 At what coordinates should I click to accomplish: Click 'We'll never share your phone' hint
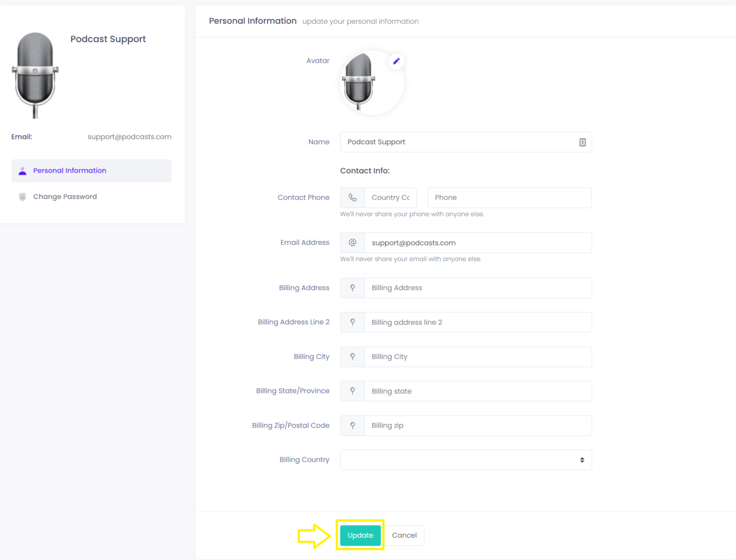(x=412, y=214)
